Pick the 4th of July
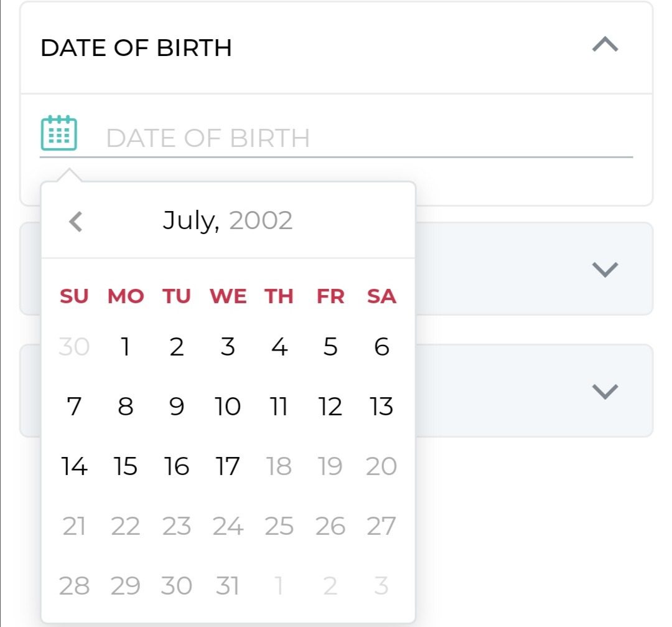 (x=279, y=347)
